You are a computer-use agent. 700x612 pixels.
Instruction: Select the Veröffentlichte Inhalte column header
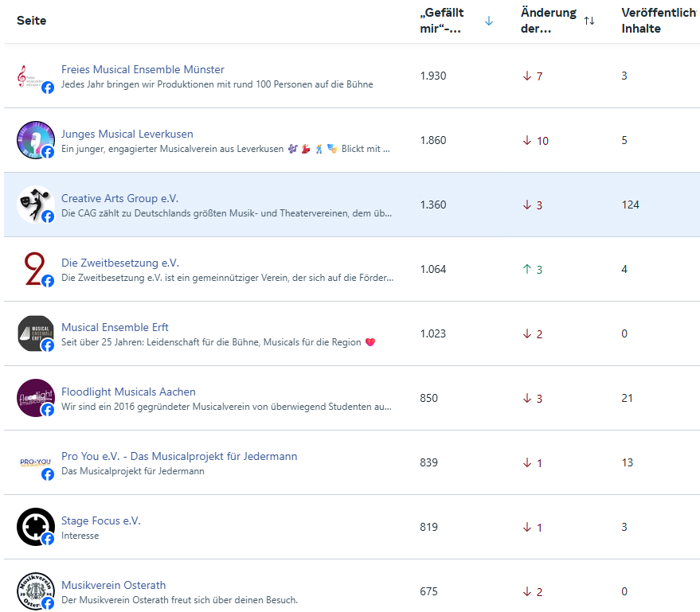[x=658, y=21]
